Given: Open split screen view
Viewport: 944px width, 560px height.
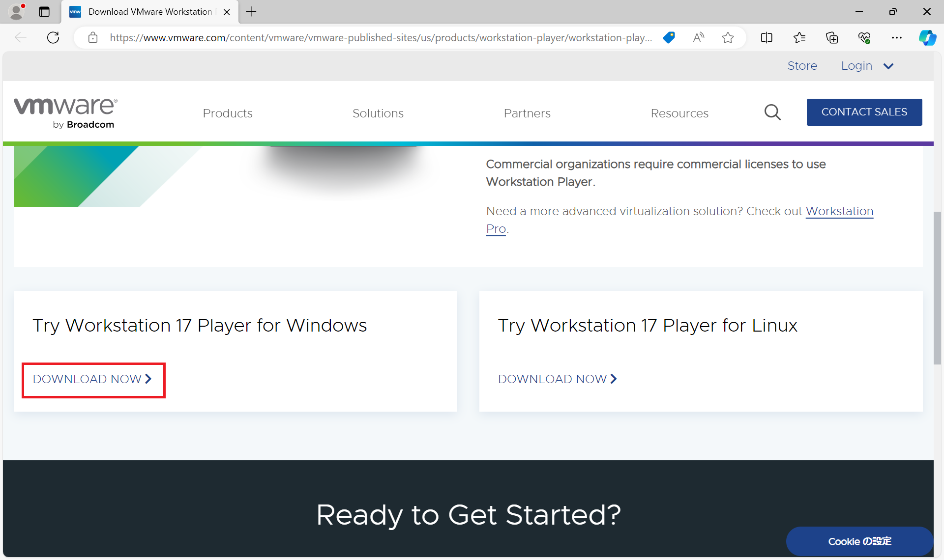Looking at the screenshot, I should (x=767, y=37).
